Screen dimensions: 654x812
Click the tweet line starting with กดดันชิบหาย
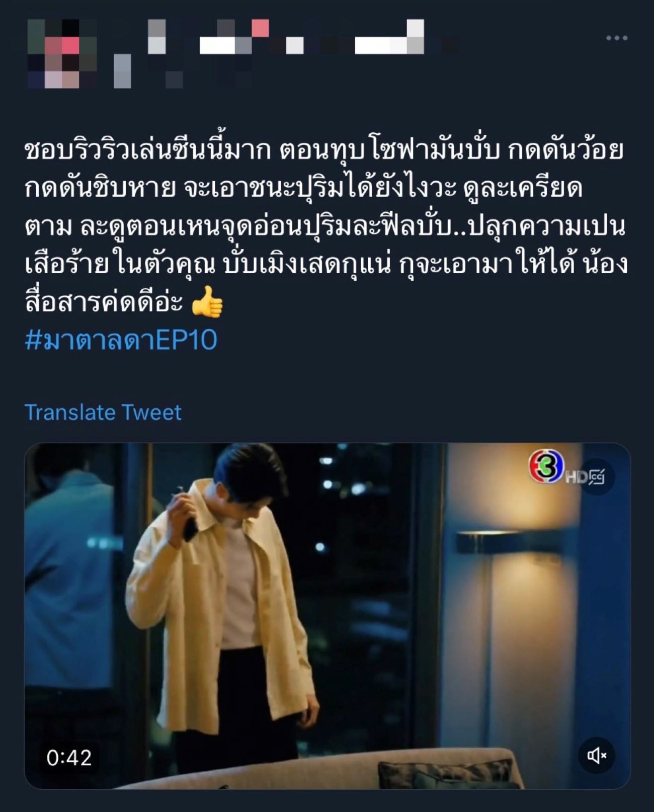point(303,189)
